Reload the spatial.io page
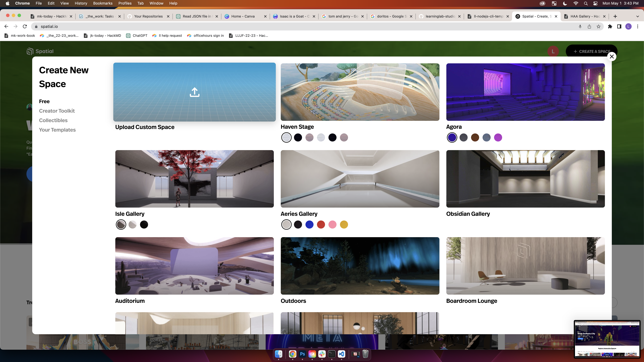644x362 pixels. pos(25,26)
